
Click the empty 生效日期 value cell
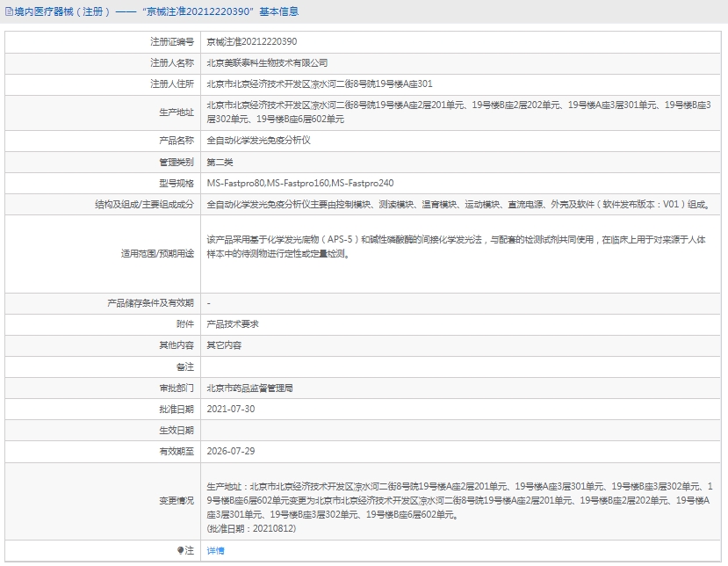pos(462,430)
